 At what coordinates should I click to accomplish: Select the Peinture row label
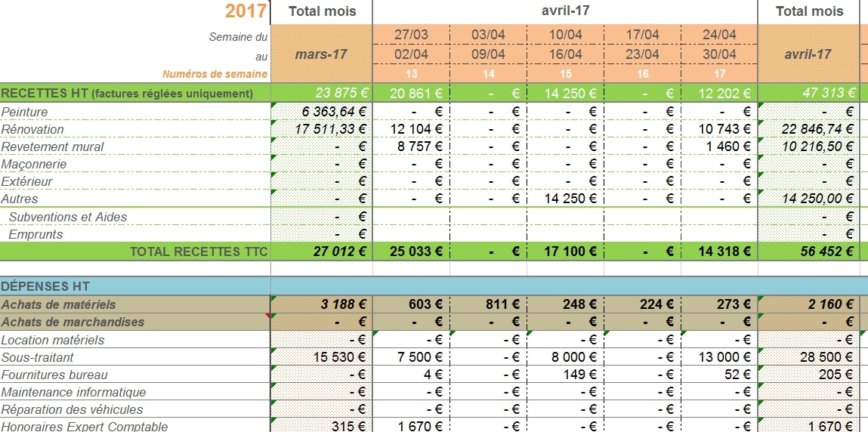25,112
